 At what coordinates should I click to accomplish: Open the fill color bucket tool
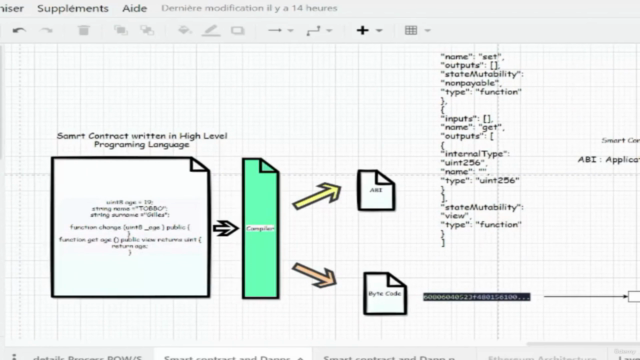pyautogui.click(x=184, y=30)
